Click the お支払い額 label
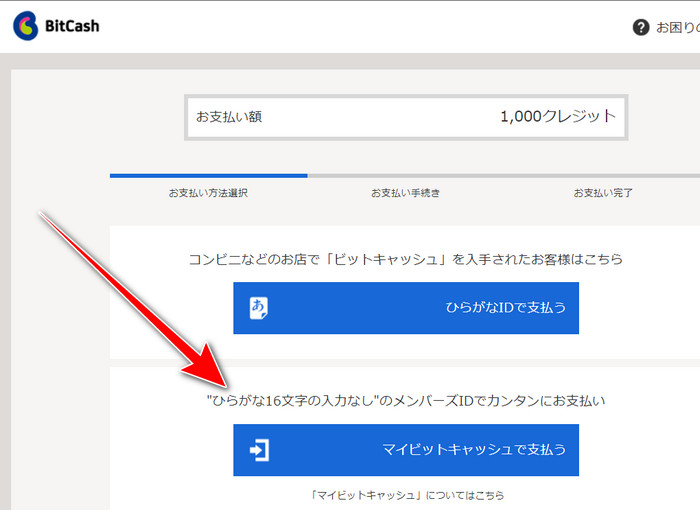Screen dimensions: 700x510 click(x=229, y=117)
